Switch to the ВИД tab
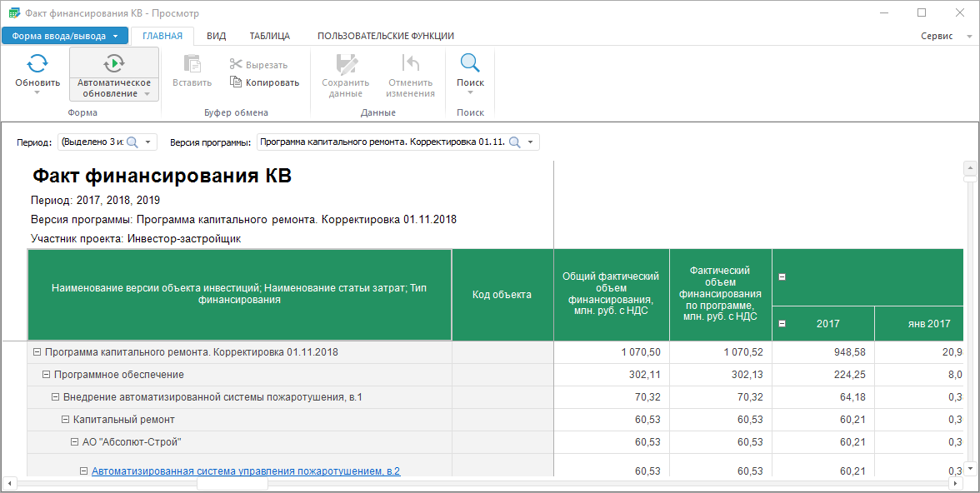This screenshot has height=493, width=980. [x=216, y=36]
